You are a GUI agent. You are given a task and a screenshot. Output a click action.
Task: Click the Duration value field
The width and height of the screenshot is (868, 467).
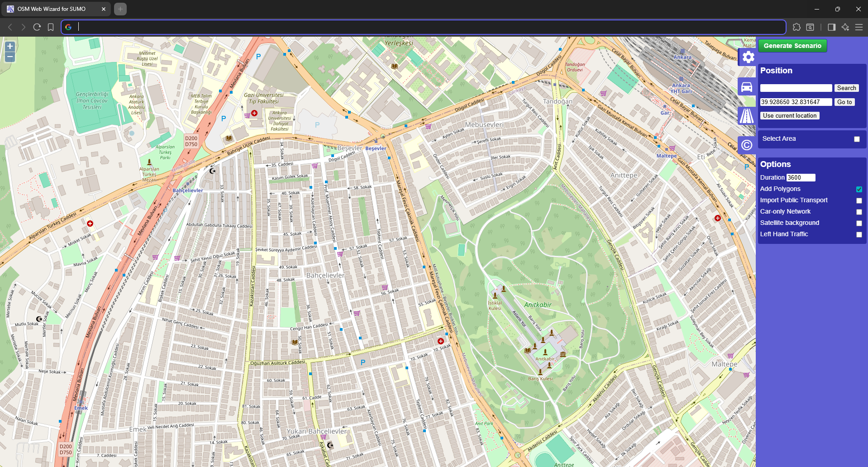coord(801,178)
